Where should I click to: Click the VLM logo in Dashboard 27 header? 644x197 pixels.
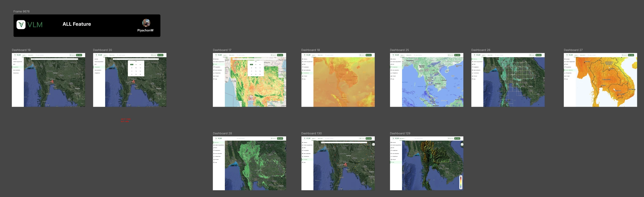click(x=570, y=55)
